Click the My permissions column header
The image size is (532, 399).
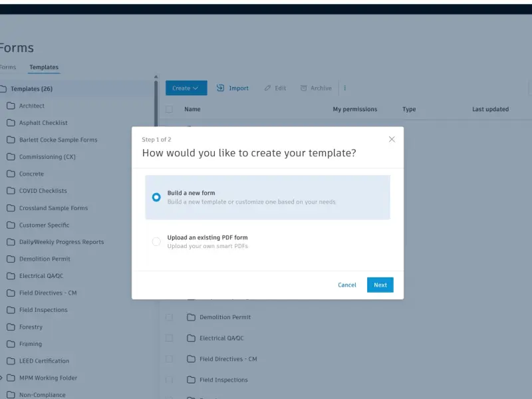[355, 109]
